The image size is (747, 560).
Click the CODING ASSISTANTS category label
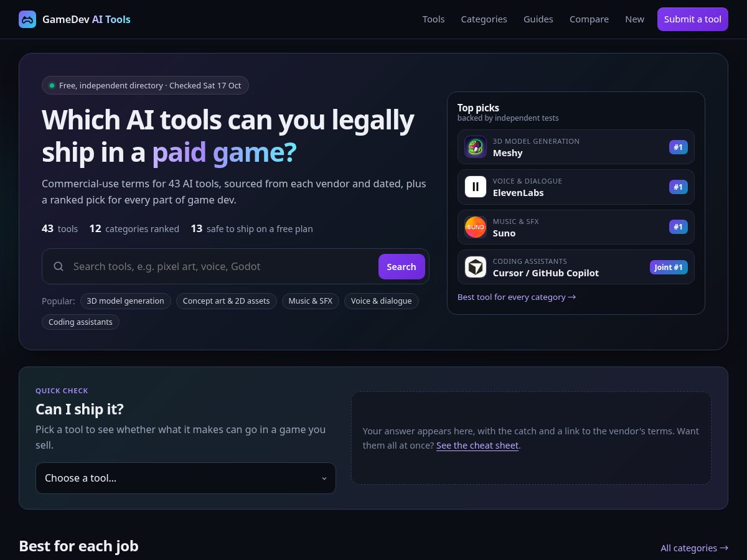(530, 261)
